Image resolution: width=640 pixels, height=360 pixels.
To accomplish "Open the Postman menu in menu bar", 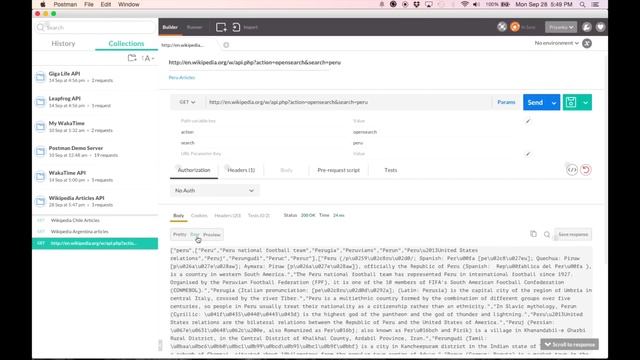I will coord(65,4).
